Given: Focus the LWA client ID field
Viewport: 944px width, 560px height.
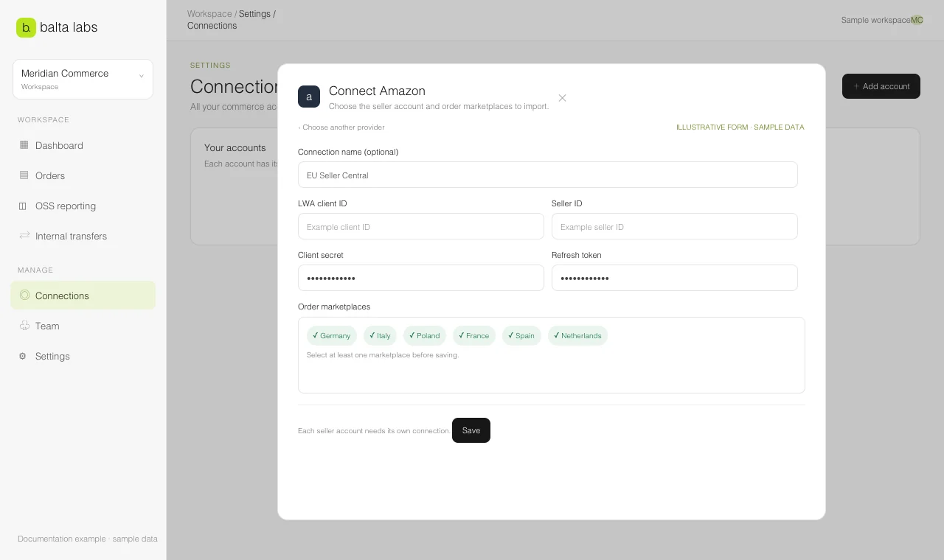Looking at the screenshot, I should [x=421, y=226].
